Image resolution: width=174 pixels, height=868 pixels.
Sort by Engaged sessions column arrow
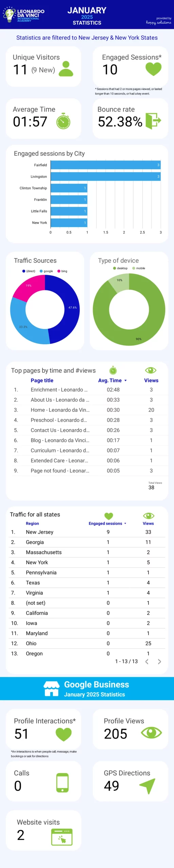coord(125,523)
